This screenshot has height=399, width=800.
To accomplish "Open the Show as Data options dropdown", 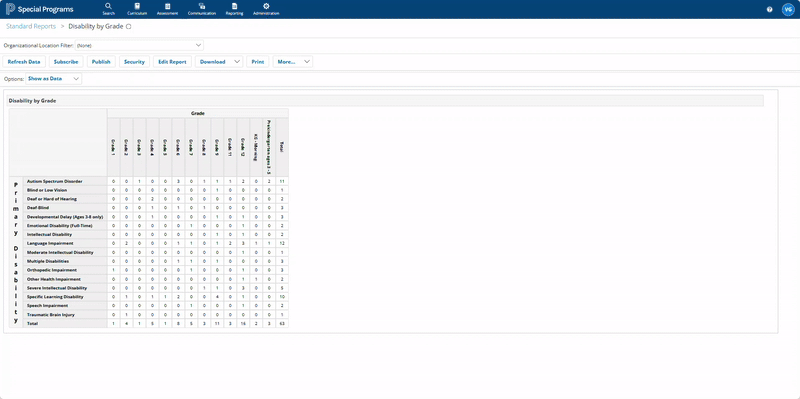I will click(54, 79).
